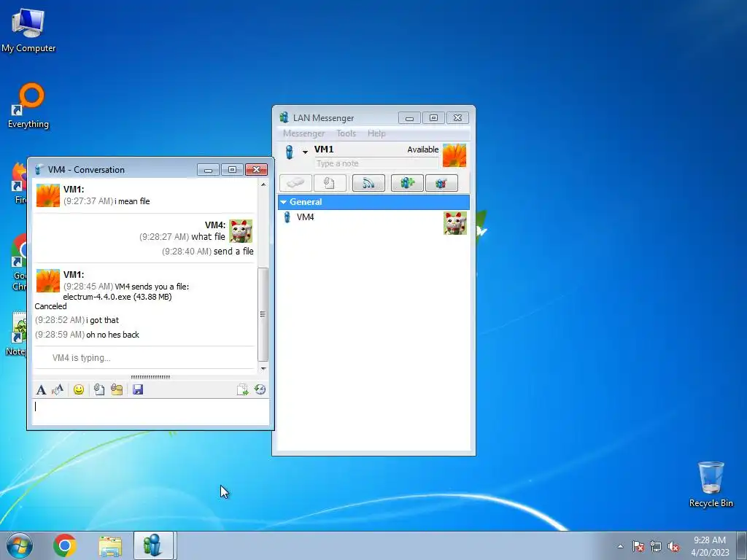Click the file transfers icon in conversation toolbar
Image resolution: width=747 pixels, height=560 pixels.
coord(242,389)
